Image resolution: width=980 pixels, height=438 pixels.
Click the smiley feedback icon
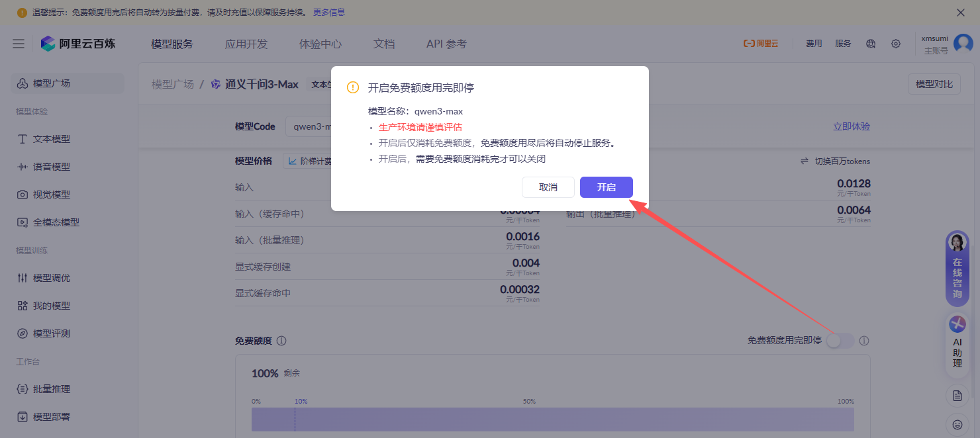coord(957,424)
